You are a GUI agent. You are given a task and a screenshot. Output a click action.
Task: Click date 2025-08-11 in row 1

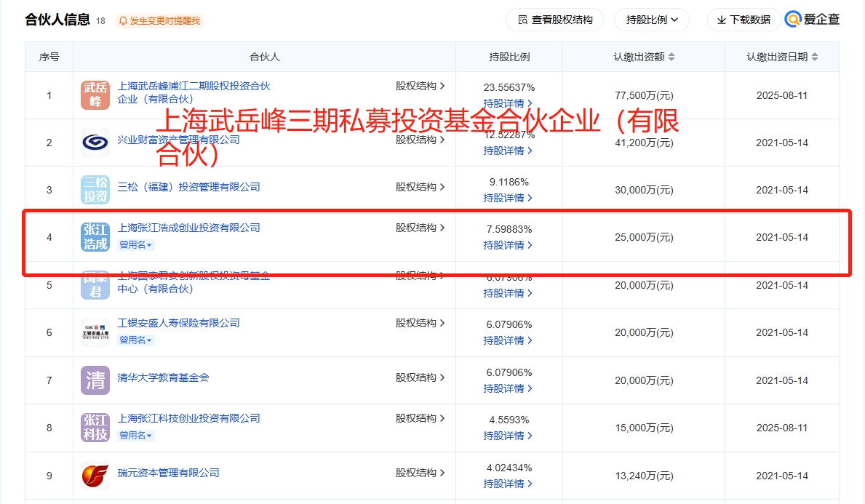coord(781,95)
